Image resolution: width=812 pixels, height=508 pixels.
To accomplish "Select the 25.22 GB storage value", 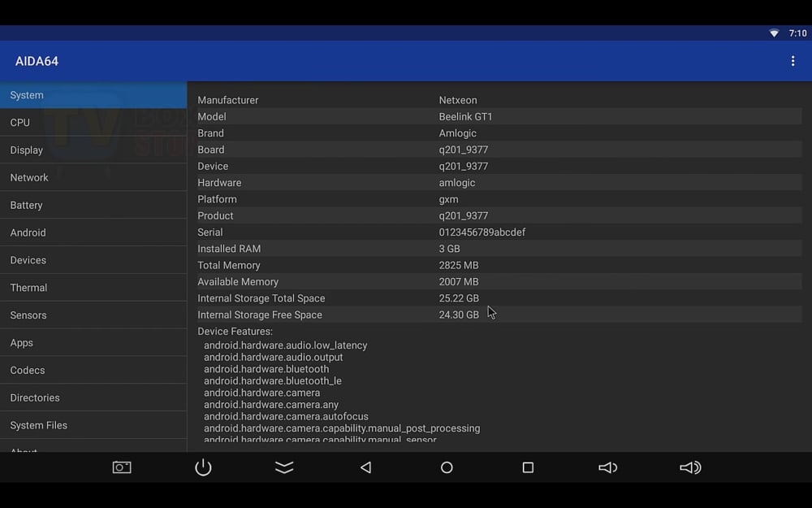I will 459,298.
